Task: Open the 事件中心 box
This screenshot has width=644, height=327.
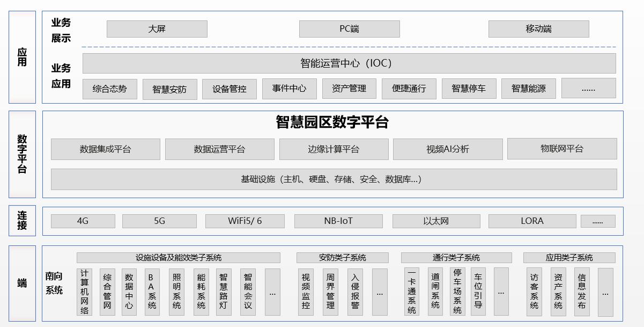Action: (289, 89)
